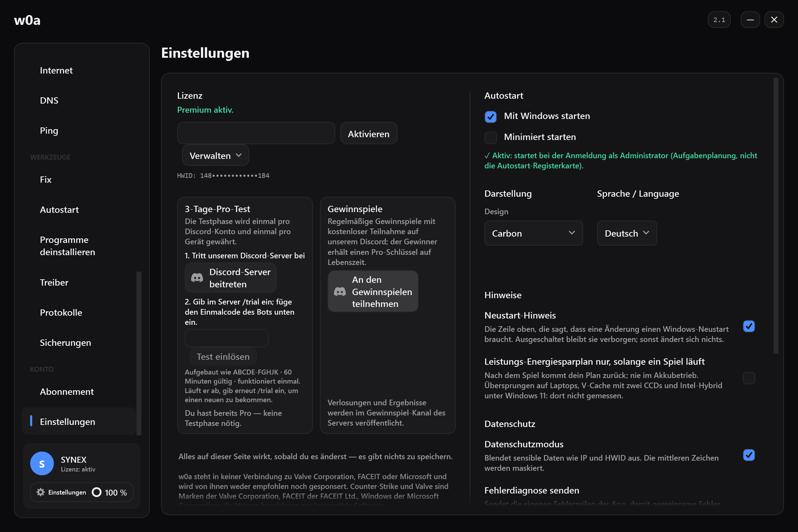The image size is (798, 532).
Task: Open the Fix tool page
Action: pos(79,180)
